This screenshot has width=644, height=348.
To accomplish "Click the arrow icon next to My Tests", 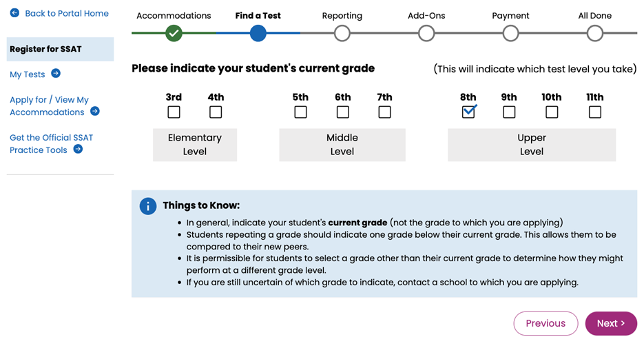I will point(56,74).
